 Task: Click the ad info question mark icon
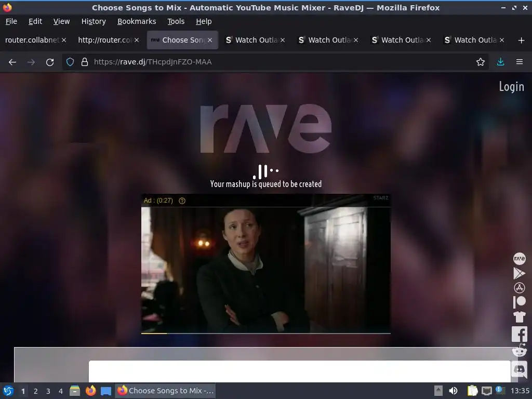182,201
